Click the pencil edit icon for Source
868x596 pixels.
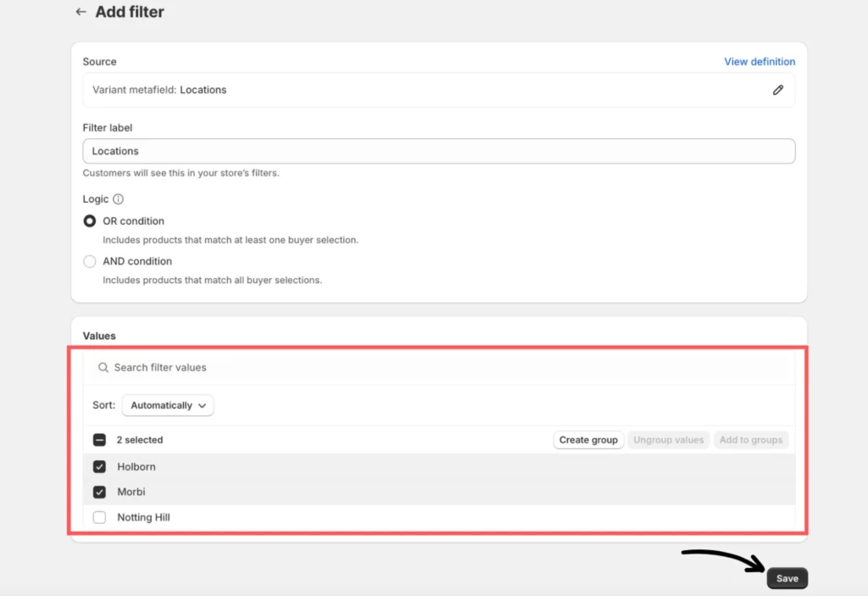pos(777,90)
